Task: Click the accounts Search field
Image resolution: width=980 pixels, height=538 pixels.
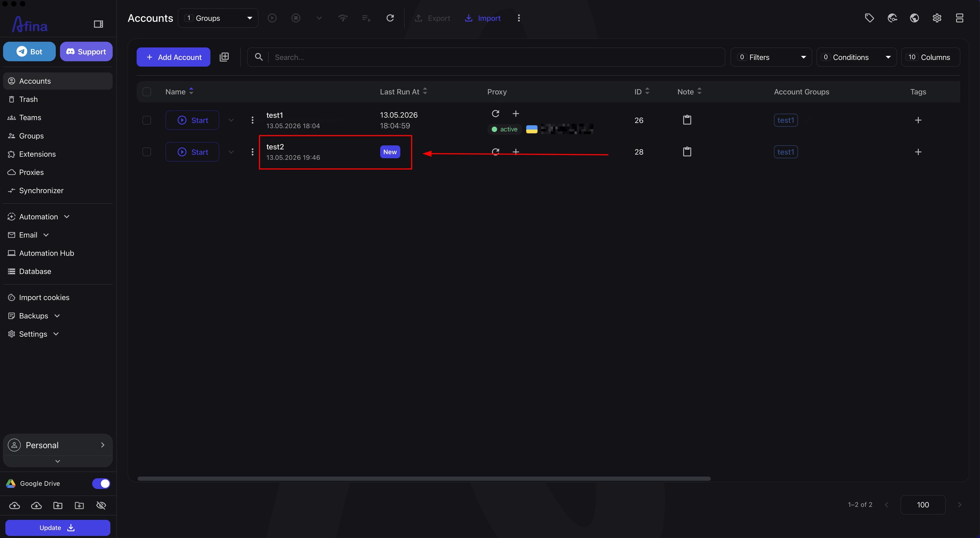Action: [486, 57]
